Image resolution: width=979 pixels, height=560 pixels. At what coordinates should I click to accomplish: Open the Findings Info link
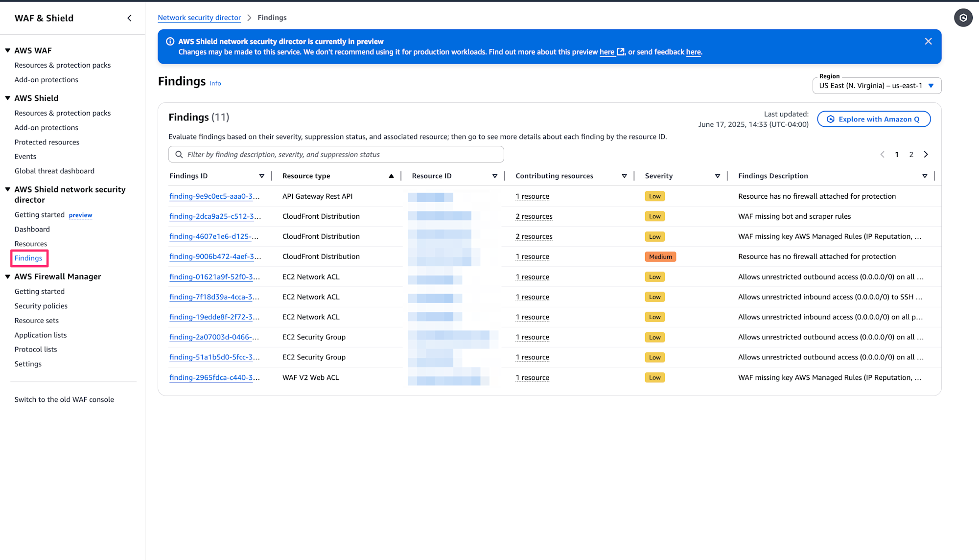pos(215,83)
